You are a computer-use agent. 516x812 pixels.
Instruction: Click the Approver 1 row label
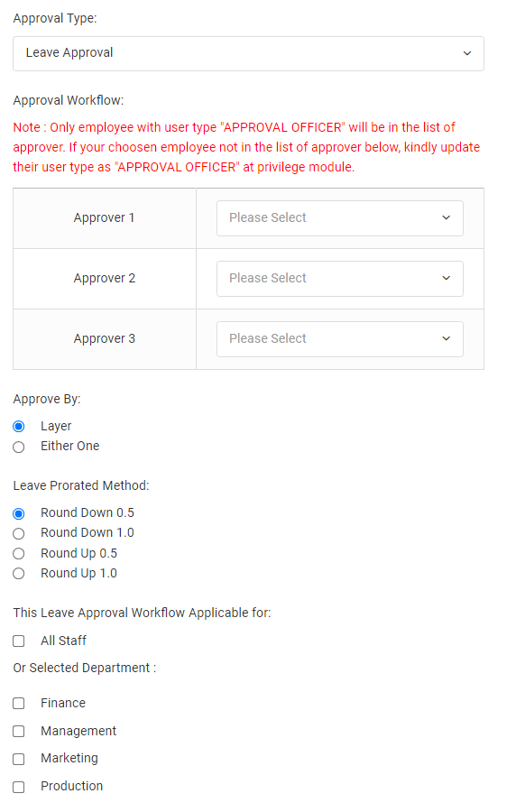[104, 218]
